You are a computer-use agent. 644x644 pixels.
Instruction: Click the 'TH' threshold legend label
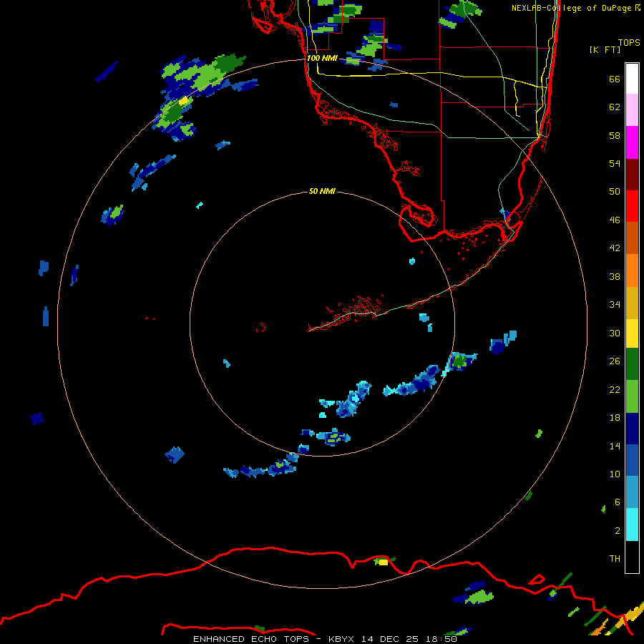pos(615,559)
